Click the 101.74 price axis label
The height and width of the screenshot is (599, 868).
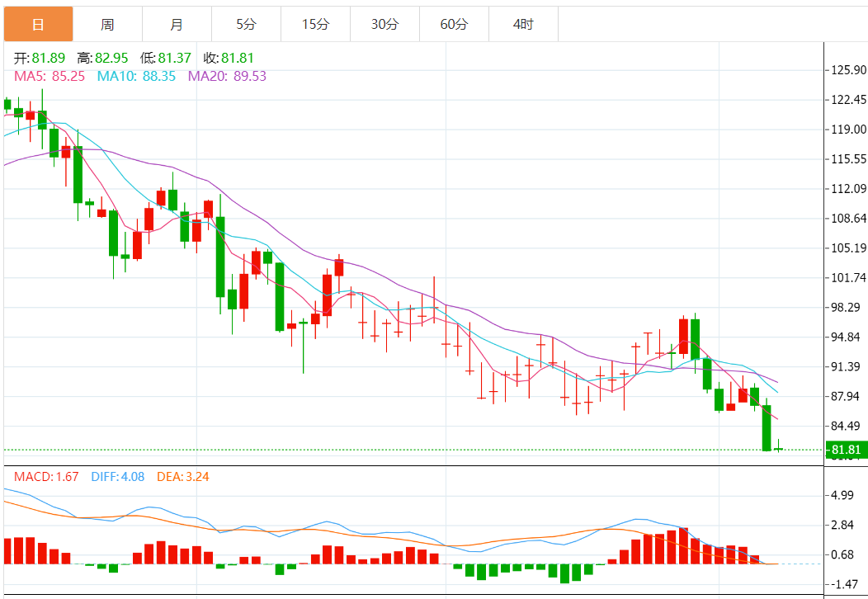pos(849,277)
